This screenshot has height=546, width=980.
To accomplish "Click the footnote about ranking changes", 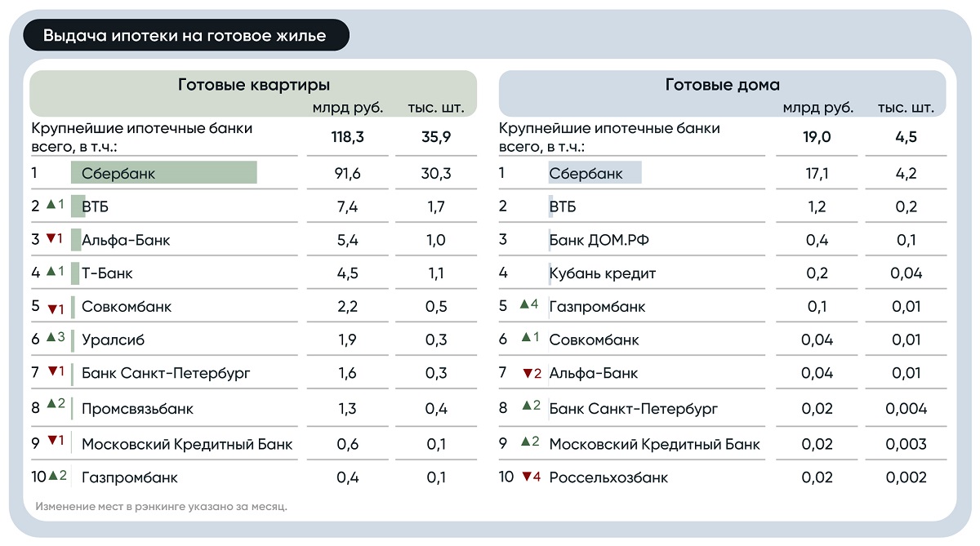I will pos(161,507).
